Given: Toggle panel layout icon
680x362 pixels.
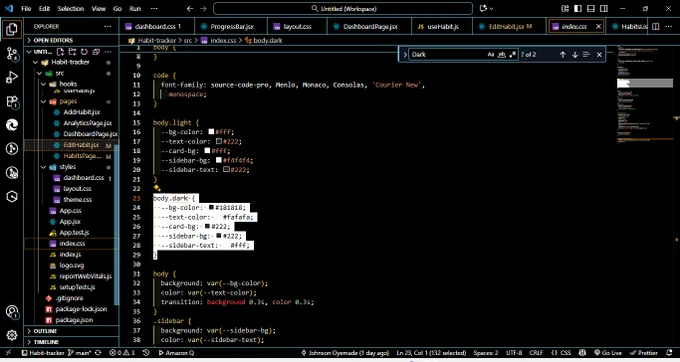Looking at the screenshot, I should [x=591, y=8].
